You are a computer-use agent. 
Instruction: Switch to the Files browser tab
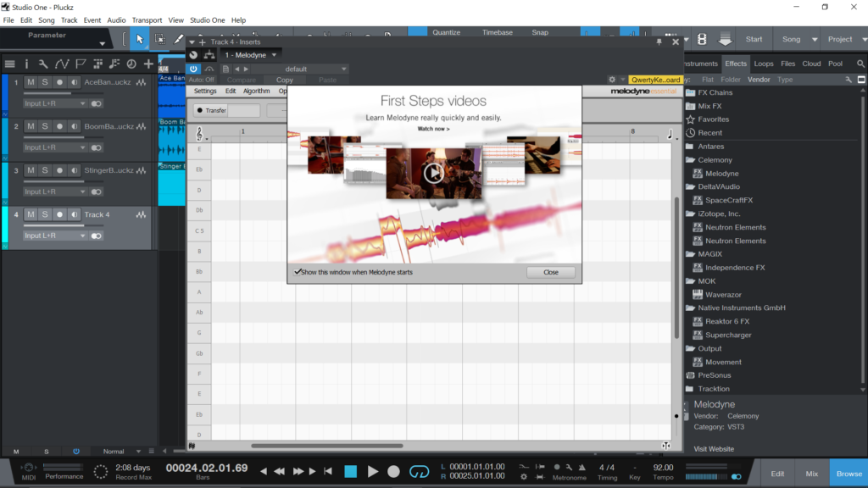(787, 64)
